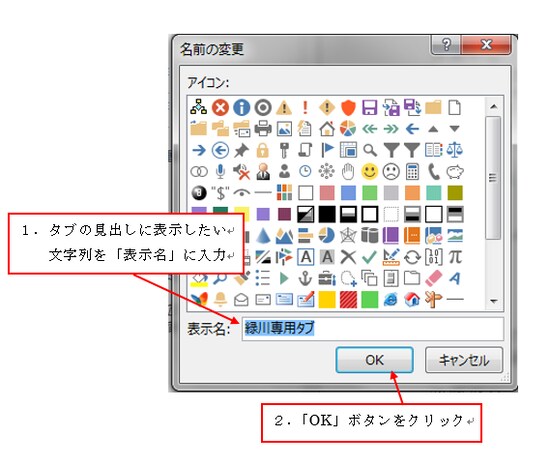Select the printer icon

point(263,129)
